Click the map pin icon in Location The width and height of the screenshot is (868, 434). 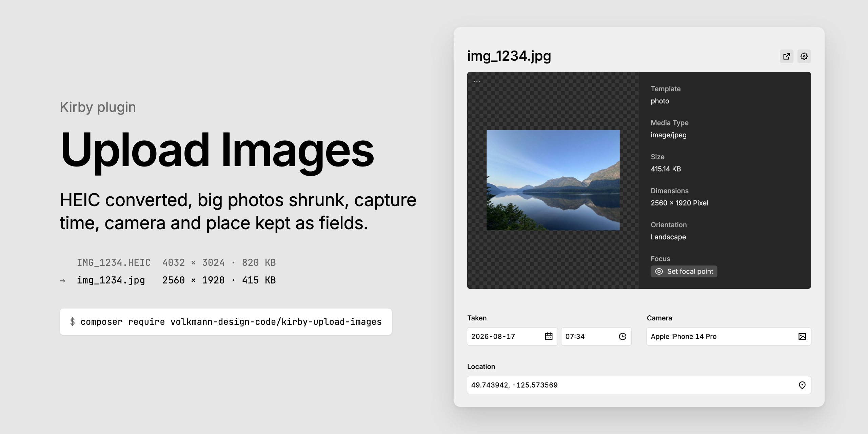802,385
